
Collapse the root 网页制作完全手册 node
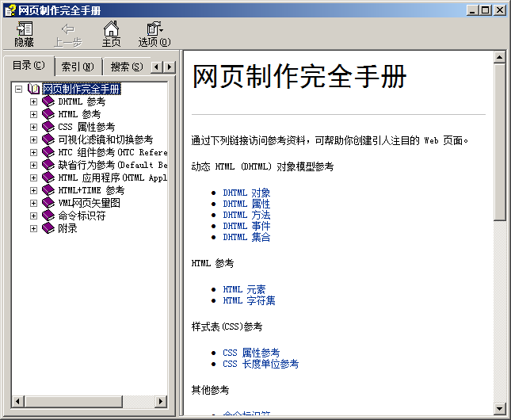18,89
